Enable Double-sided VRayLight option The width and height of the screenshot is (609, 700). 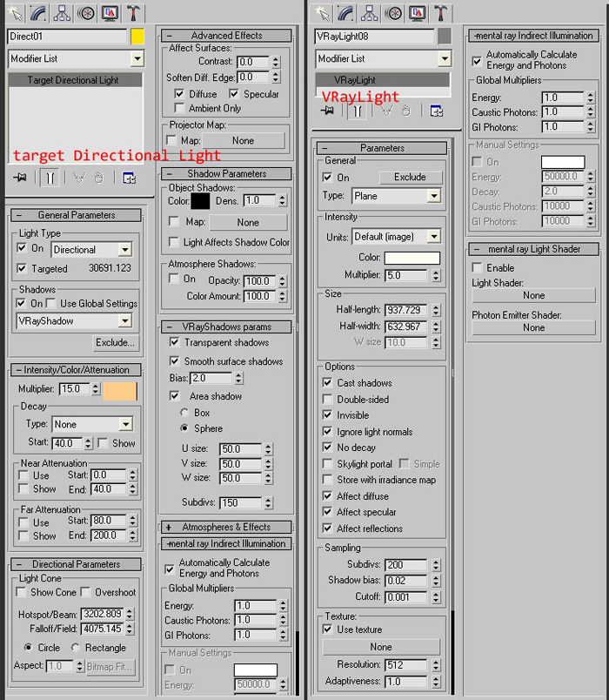click(x=327, y=399)
